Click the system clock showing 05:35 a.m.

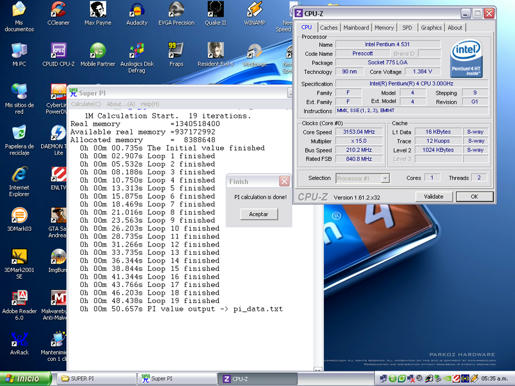point(494,379)
